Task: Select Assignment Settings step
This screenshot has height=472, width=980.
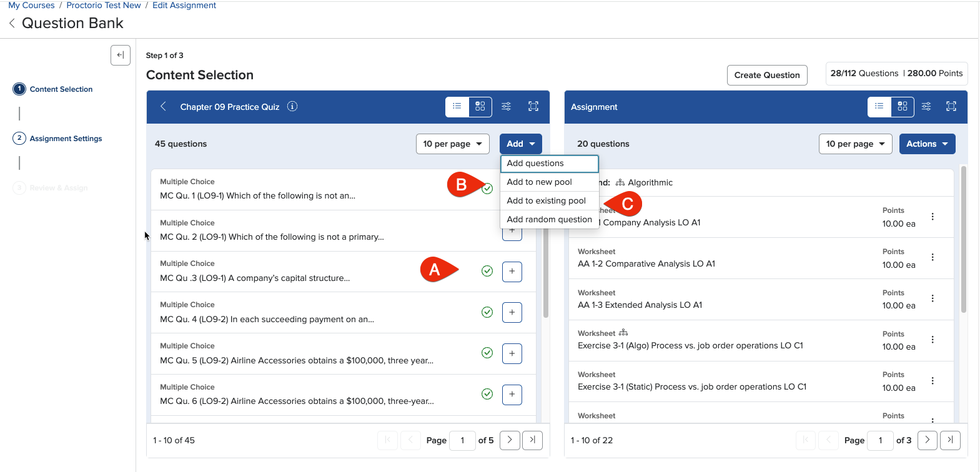Action: (x=57, y=139)
